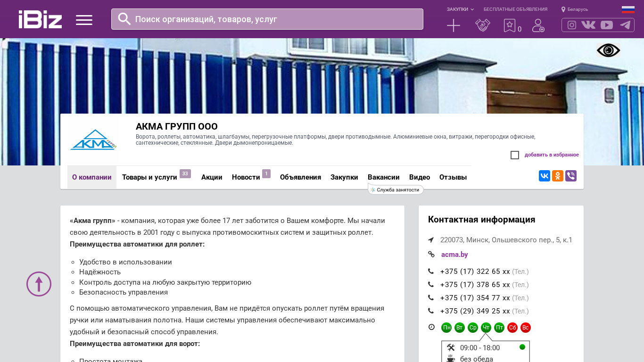
Task: Reveal phone +375 (17) 322 65 xx
Action: point(475,271)
